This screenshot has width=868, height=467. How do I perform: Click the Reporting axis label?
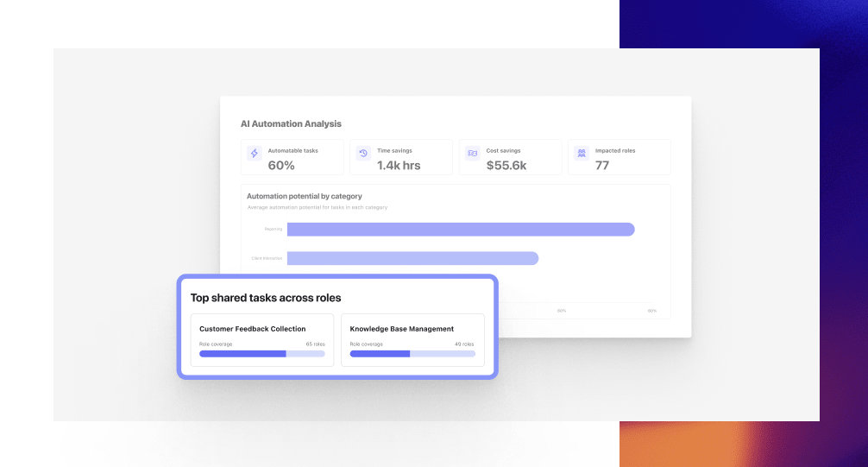pyautogui.click(x=274, y=229)
